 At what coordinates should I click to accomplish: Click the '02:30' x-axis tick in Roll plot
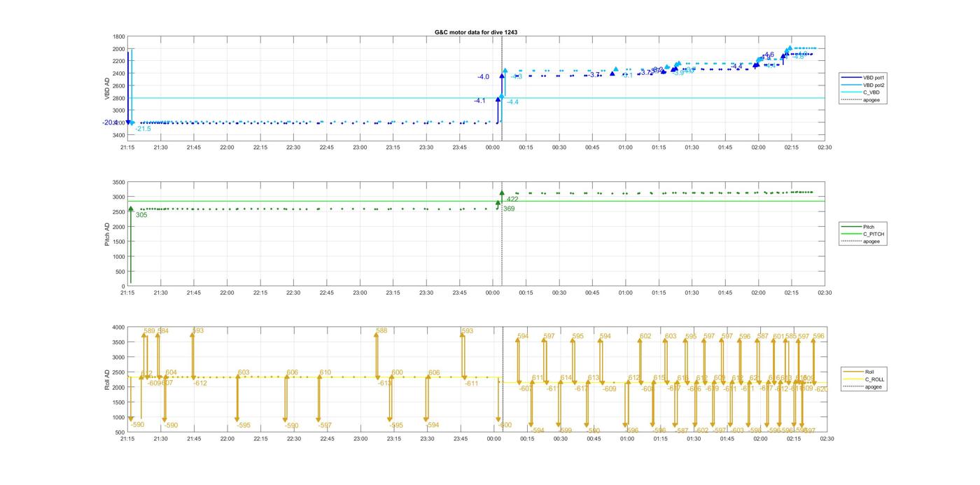[x=827, y=440]
